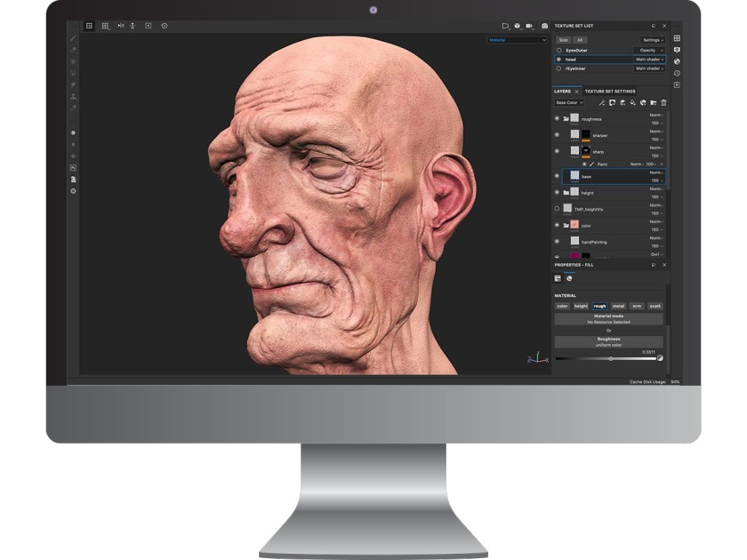Click the perspective view icon above viewport
This screenshot has height=560, width=747.
505,26
